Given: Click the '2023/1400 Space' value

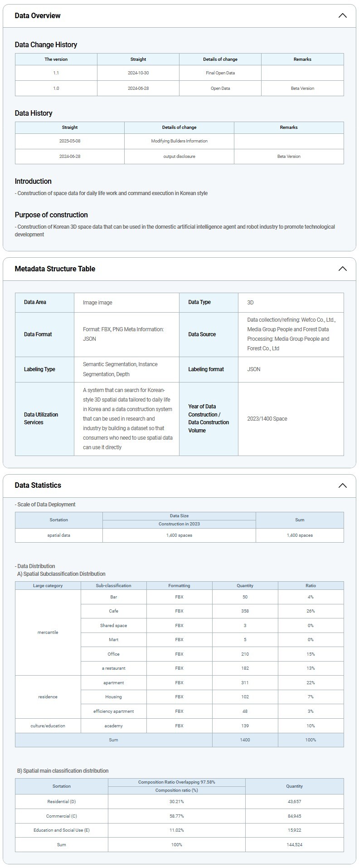Looking at the screenshot, I should (x=267, y=419).
